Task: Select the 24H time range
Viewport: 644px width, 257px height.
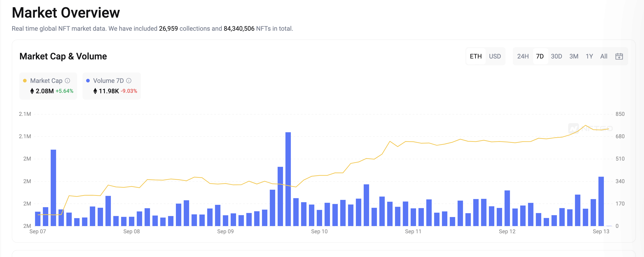Action: click(x=523, y=56)
